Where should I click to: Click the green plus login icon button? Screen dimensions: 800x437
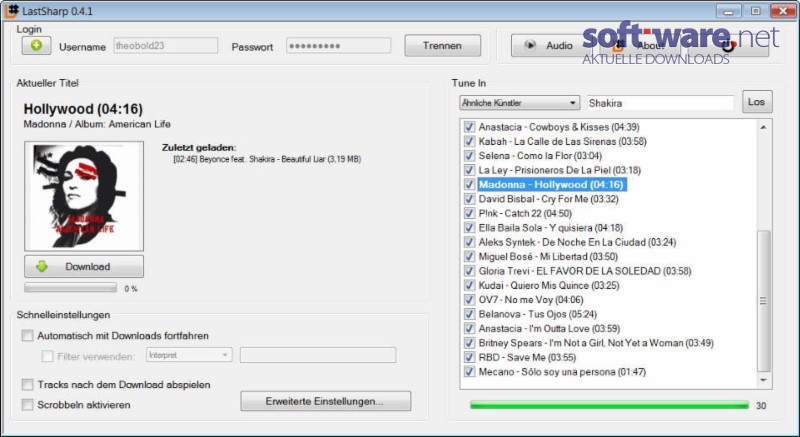pyautogui.click(x=36, y=45)
